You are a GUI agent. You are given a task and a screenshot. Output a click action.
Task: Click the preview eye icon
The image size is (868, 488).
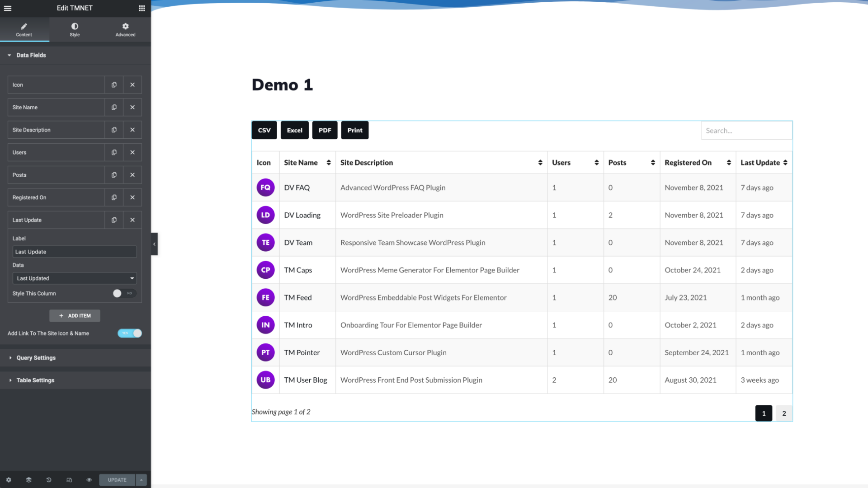pyautogui.click(x=89, y=480)
